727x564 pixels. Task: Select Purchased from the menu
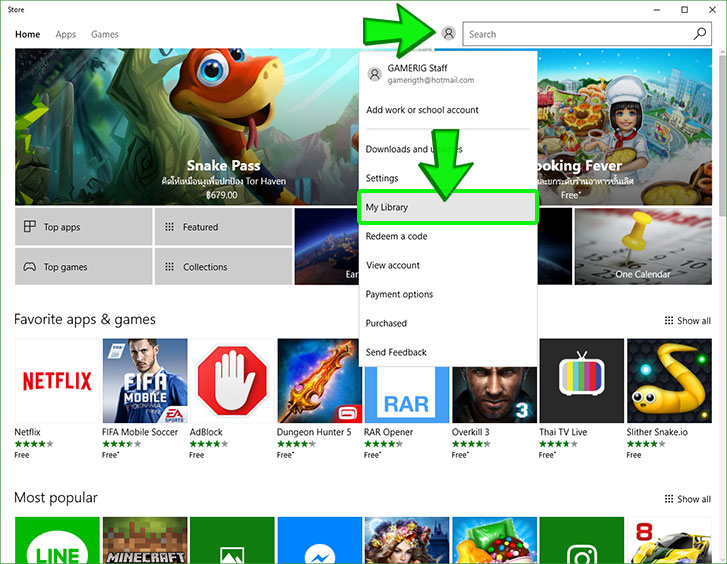coord(448,323)
